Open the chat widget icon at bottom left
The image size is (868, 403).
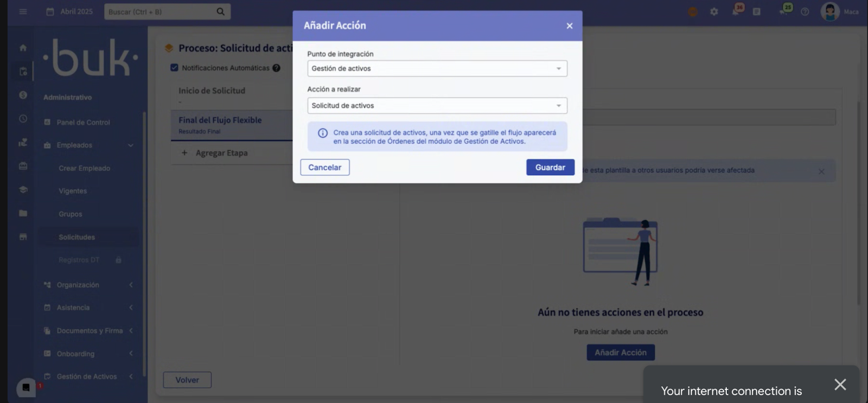[x=26, y=387]
